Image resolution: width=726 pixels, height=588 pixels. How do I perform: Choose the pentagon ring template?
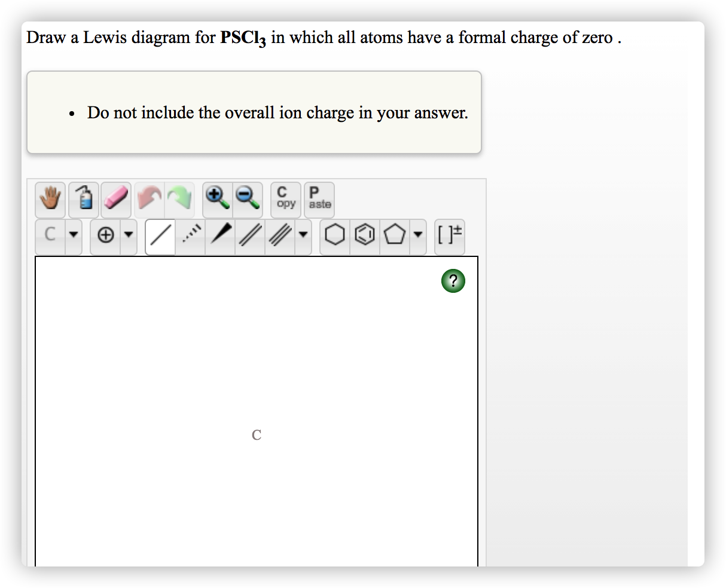394,235
